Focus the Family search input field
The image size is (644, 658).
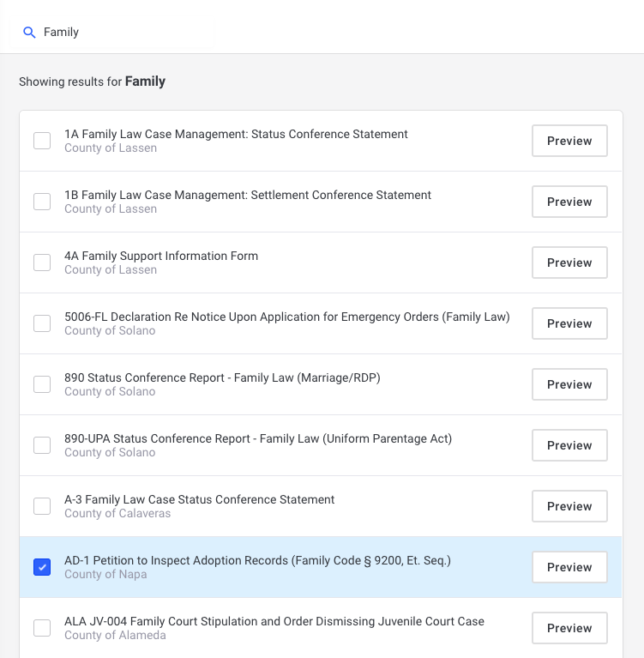point(111,33)
